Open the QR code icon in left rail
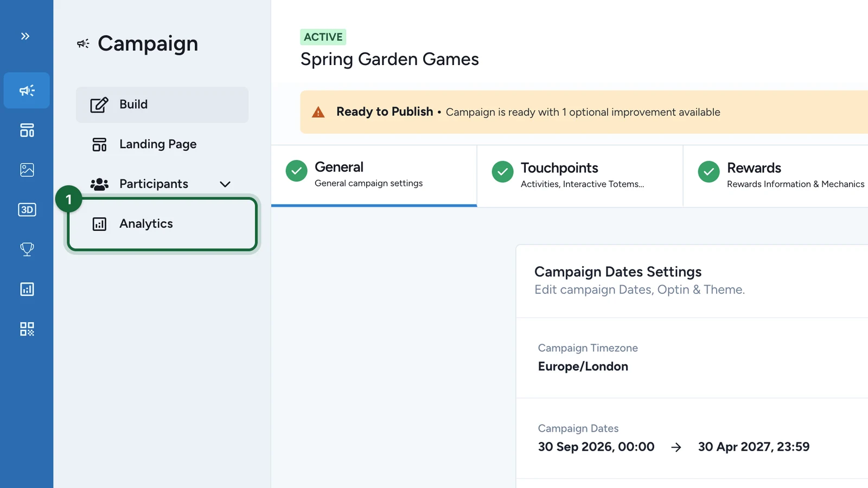Image resolution: width=868 pixels, height=488 pixels. [27, 329]
